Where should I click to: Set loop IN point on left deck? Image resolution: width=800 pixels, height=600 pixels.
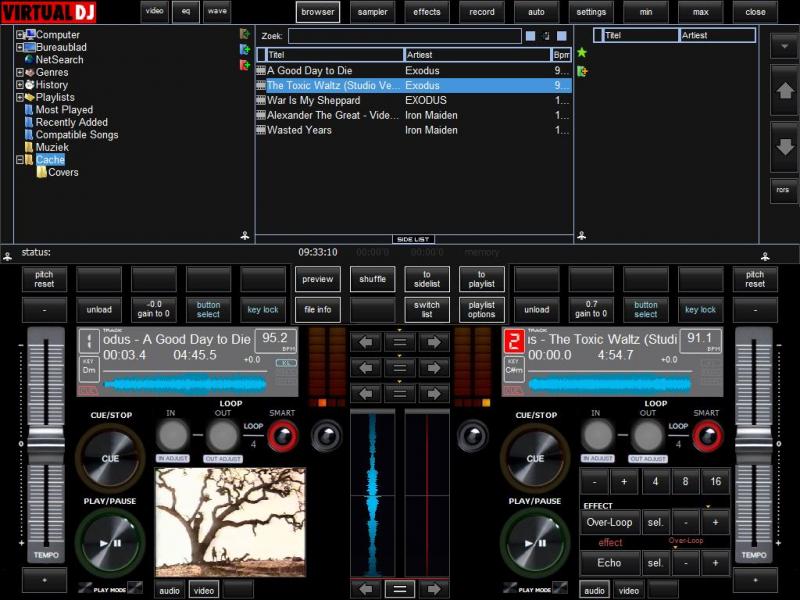tap(172, 435)
